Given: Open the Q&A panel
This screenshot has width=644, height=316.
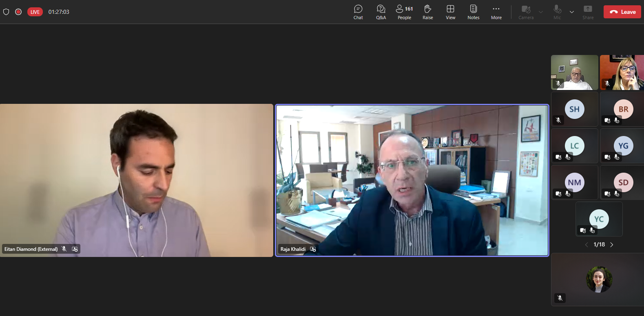Looking at the screenshot, I should (381, 12).
